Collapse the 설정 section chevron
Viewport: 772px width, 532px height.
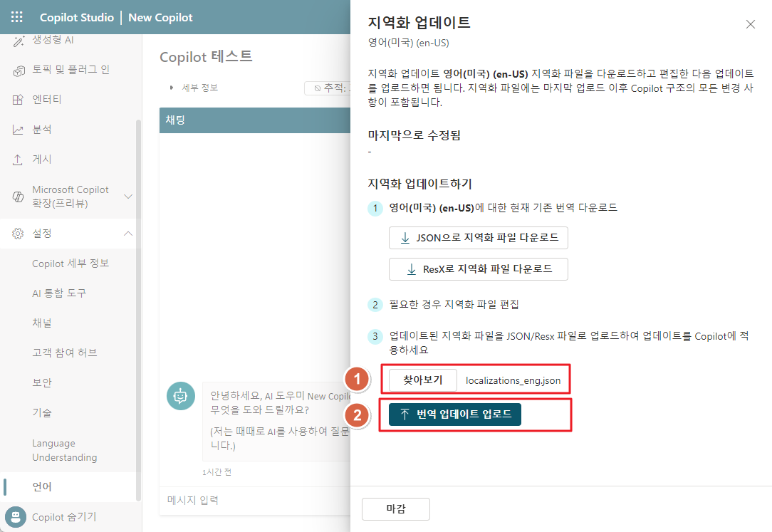[128, 234]
